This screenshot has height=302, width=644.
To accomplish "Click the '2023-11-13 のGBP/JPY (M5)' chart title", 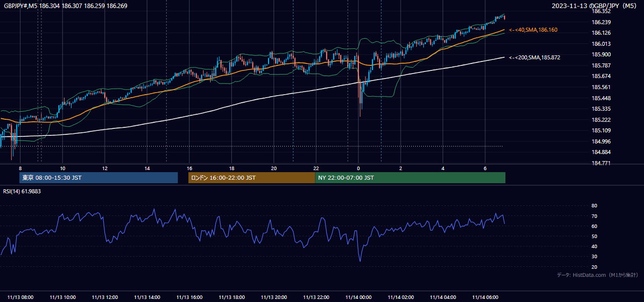I will coord(595,6).
